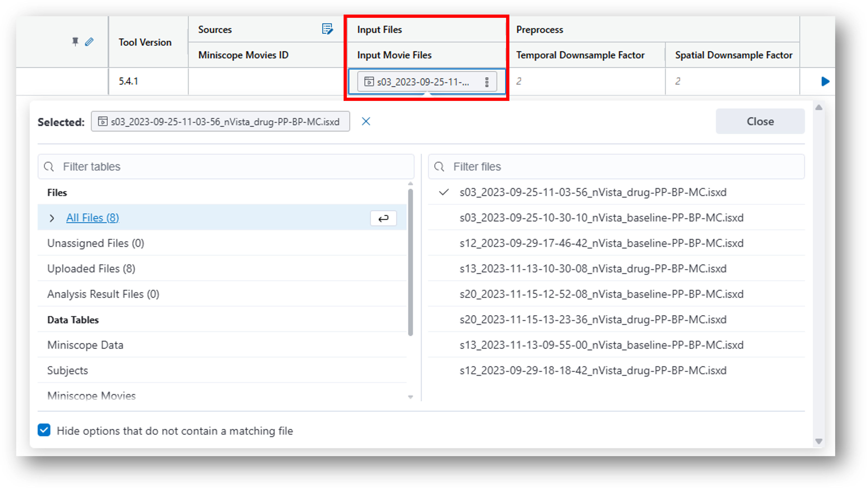868x489 pixels.
Task: Click the panel scrollbar up arrow
Action: pos(819,108)
